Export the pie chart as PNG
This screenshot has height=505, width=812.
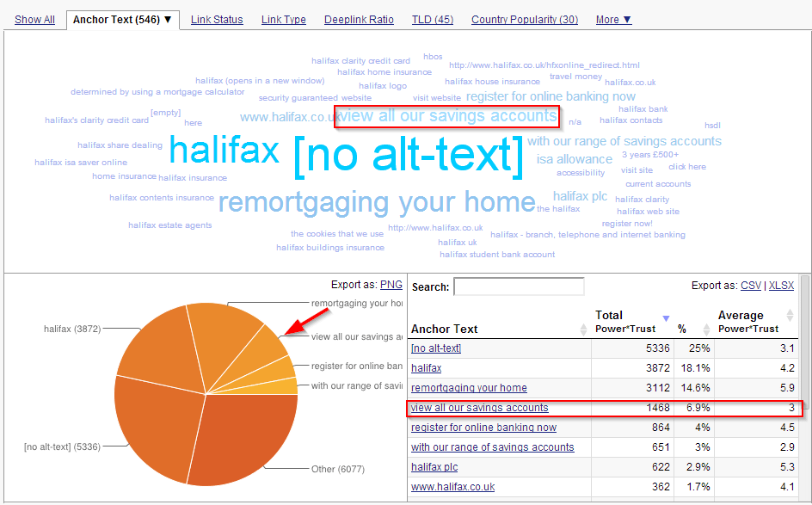click(391, 285)
